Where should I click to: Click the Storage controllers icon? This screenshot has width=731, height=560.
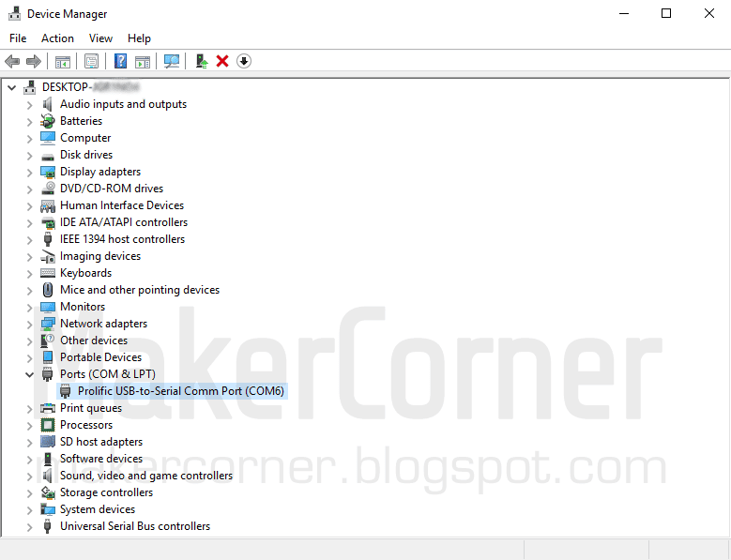(48, 492)
